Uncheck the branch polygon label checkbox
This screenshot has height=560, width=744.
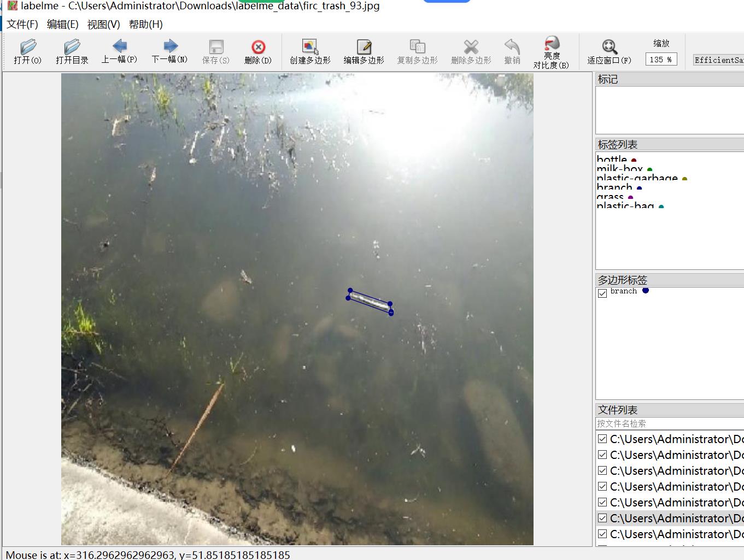coord(602,293)
